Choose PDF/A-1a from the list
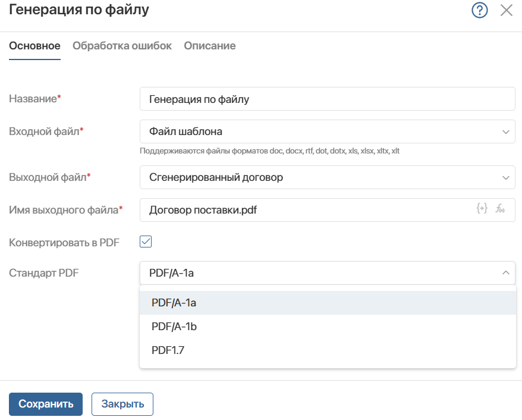Viewport: 522px width, 420px height. (x=328, y=303)
